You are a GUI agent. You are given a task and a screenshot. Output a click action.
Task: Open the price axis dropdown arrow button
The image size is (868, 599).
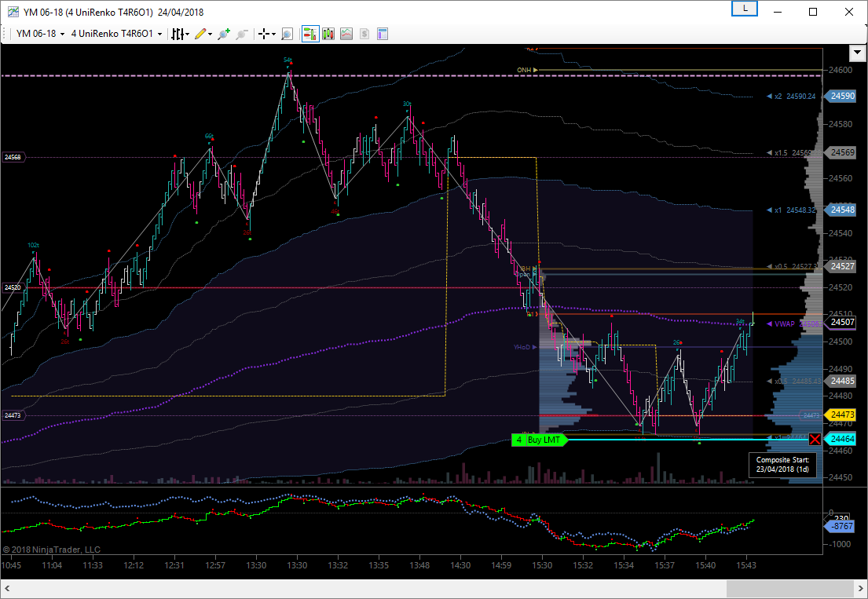pyautogui.click(x=857, y=53)
